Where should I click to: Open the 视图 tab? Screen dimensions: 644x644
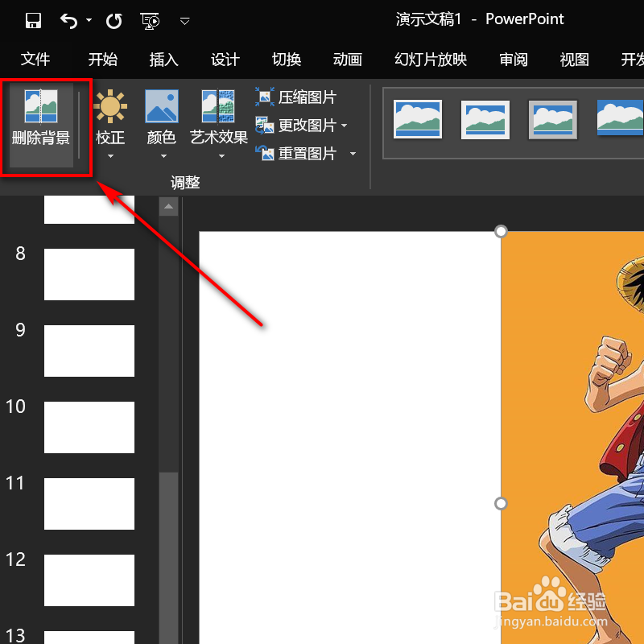click(x=575, y=60)
